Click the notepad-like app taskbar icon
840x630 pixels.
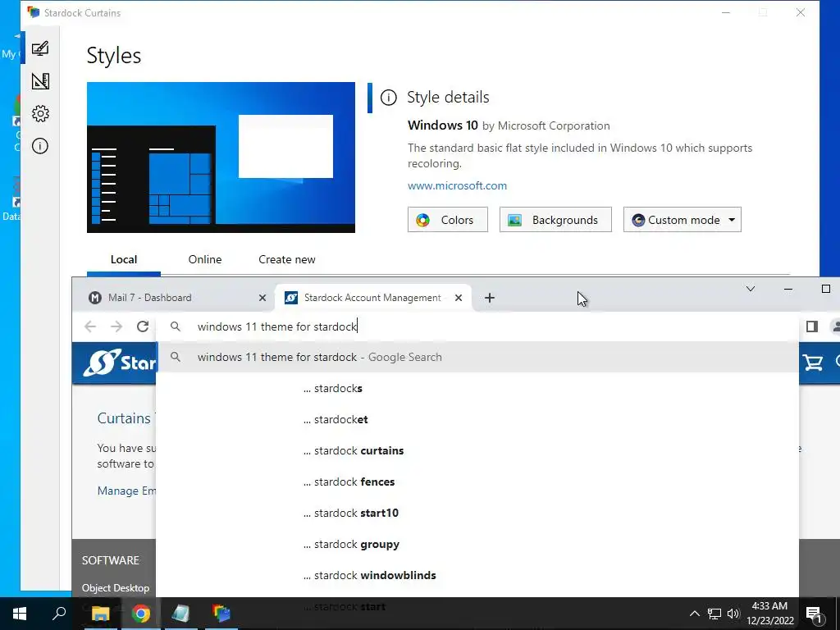pyautogui.click(x=180, y=614)
